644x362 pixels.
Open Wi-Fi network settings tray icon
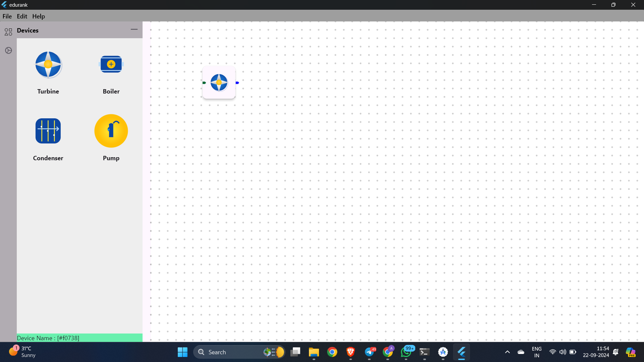click(552, 352)
